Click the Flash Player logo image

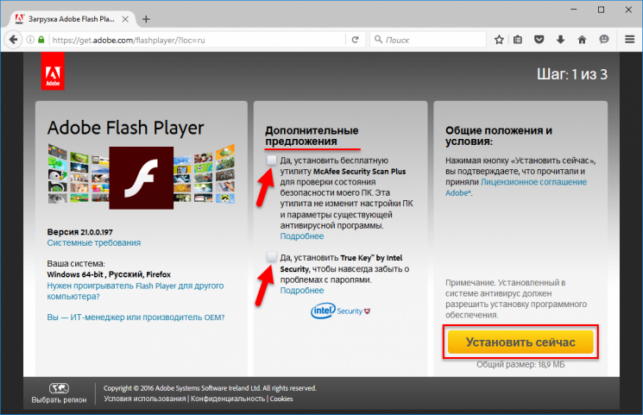click(x=141, y=178)
